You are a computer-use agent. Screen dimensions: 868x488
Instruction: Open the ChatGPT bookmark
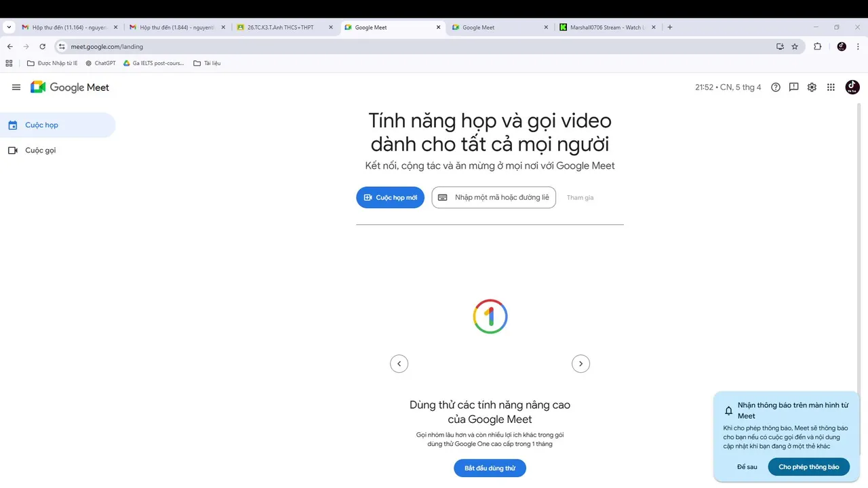100,63
